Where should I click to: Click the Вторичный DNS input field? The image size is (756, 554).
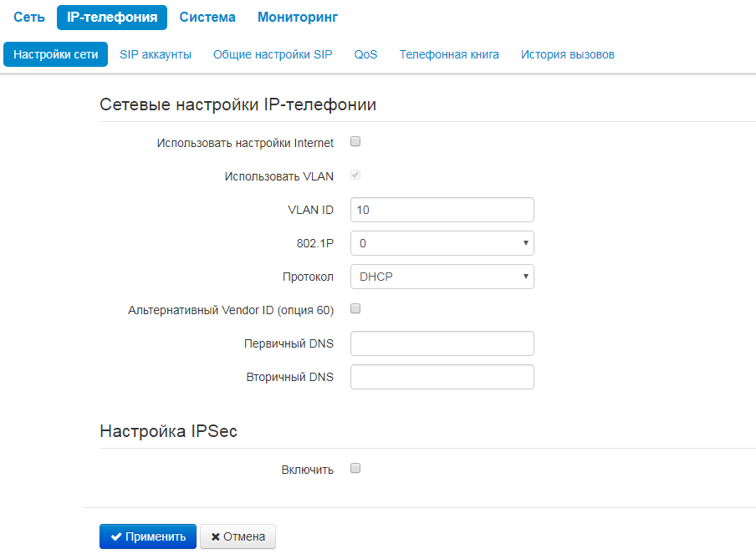(442, 377)
